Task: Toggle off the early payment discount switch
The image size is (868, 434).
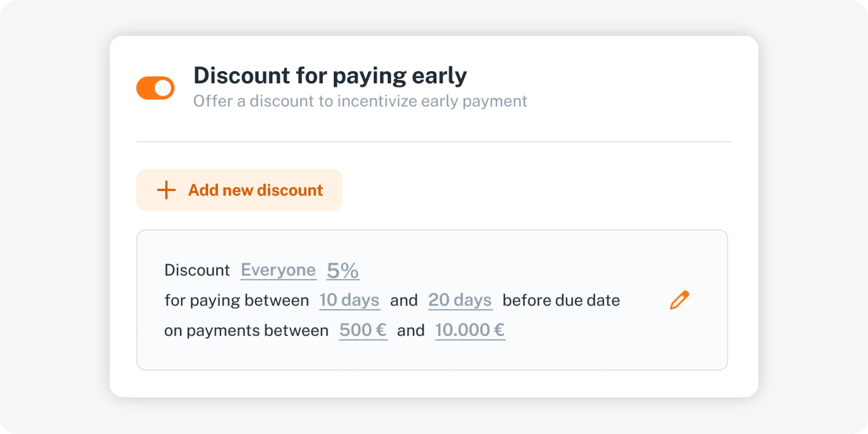Action: coord(155,88)
